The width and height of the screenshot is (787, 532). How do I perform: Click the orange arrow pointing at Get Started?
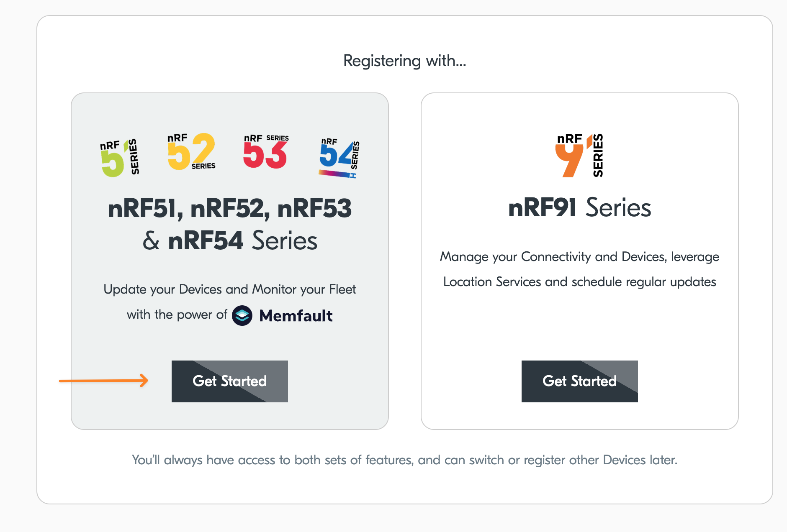104,381
